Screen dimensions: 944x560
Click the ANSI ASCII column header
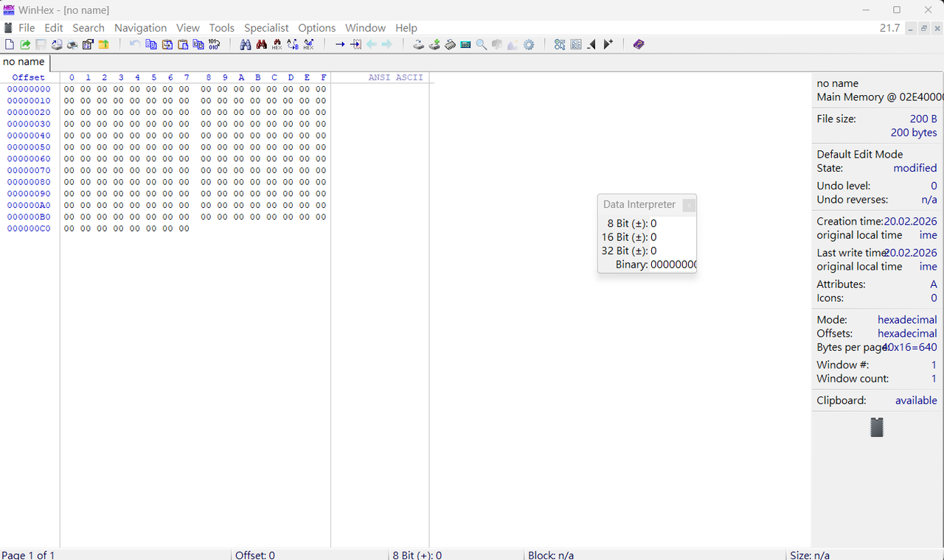tap(395, 77)
